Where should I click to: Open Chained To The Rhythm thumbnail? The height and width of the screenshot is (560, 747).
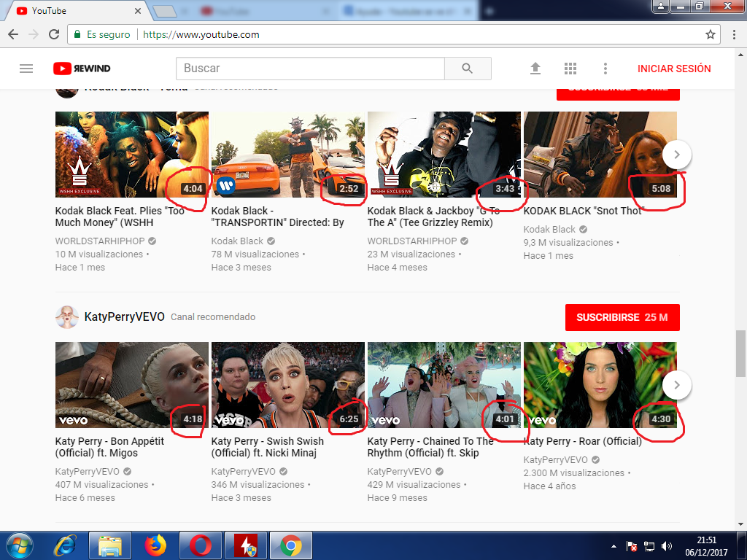[x=444, y=385]
